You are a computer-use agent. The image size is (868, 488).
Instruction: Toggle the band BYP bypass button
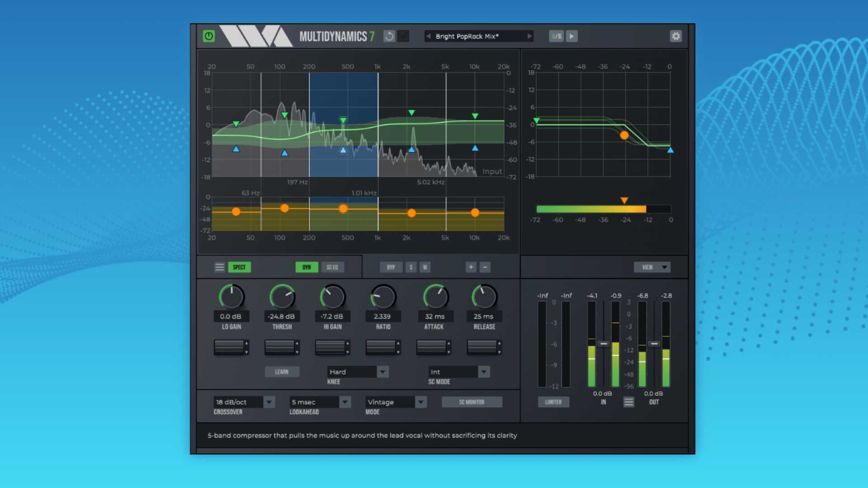click(x=391, y=267)
